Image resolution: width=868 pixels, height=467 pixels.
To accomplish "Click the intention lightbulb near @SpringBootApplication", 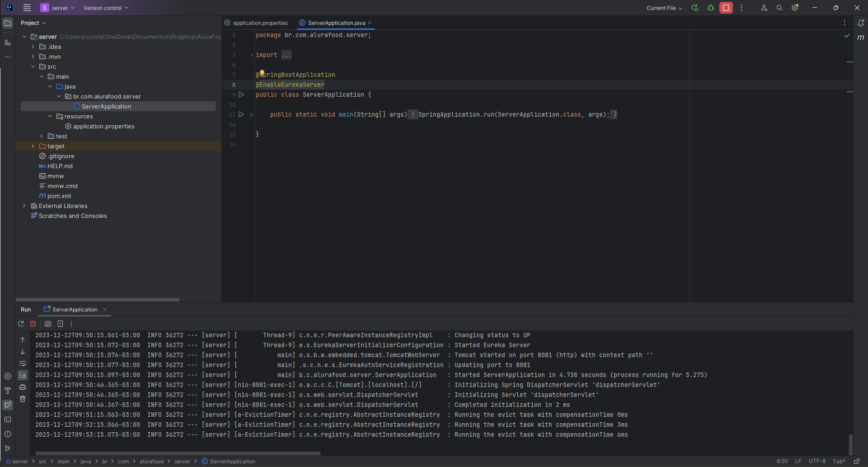I will click(x=262, y=73).
